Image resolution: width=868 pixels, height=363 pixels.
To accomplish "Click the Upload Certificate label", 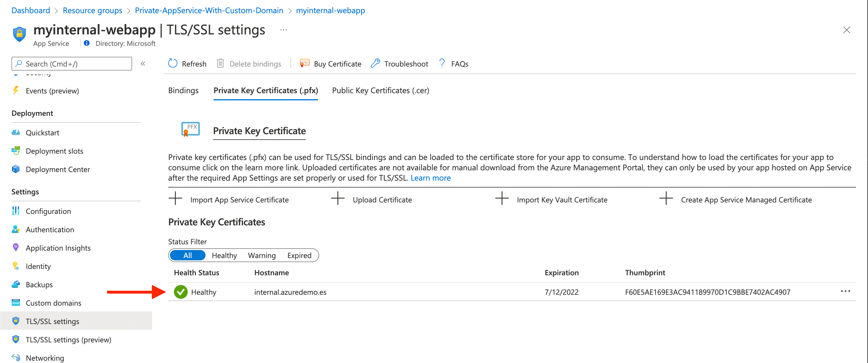I will [382, 200].
